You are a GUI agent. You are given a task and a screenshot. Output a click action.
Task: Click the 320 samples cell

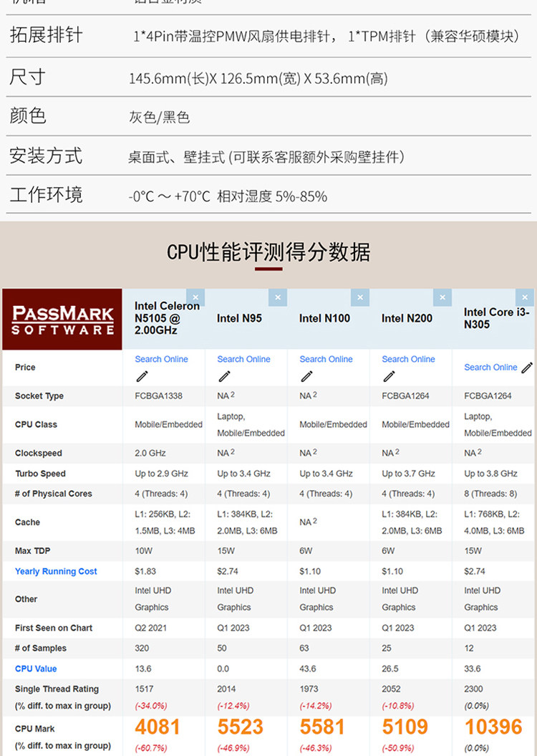(142, 648)
